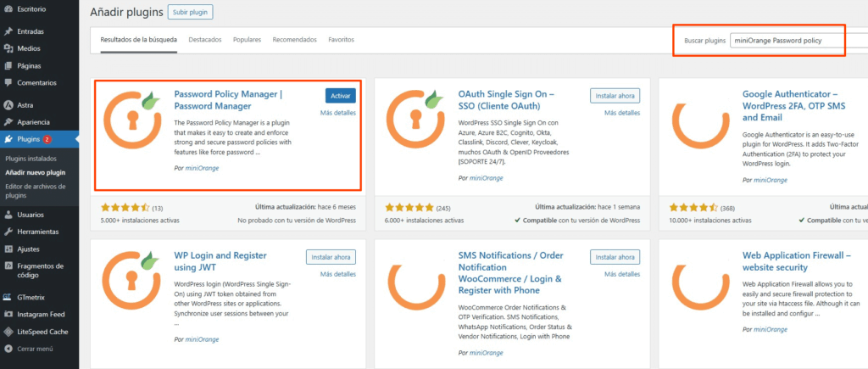Screen dimensions: 868x369
Task: Switch to the Recomendados tab
Action: tap(294, 40)
